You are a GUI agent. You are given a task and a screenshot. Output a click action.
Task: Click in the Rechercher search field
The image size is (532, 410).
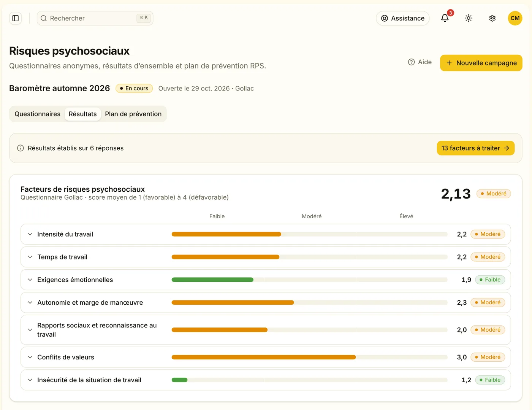95,18
